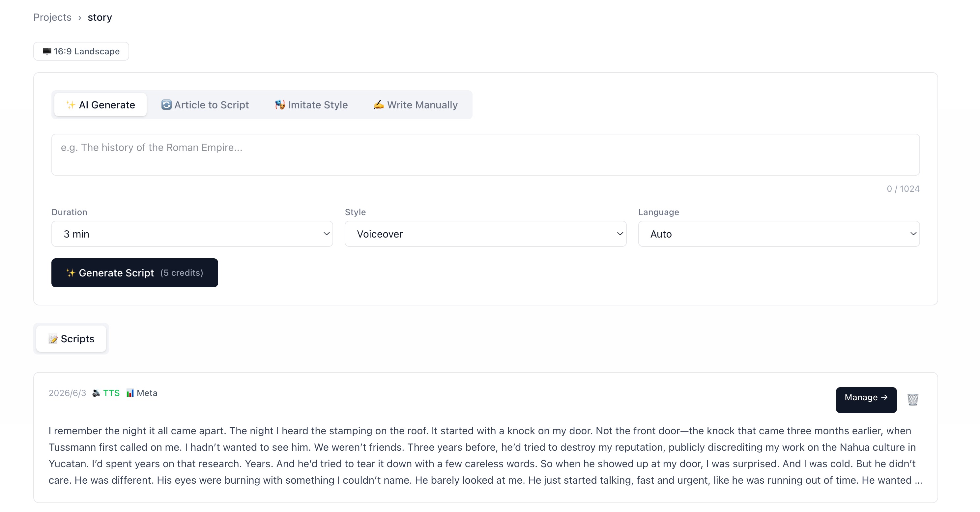Select the 16:9 Landscape aspect ratio button
The image size is (980, 512).
(x=81, y=51)
